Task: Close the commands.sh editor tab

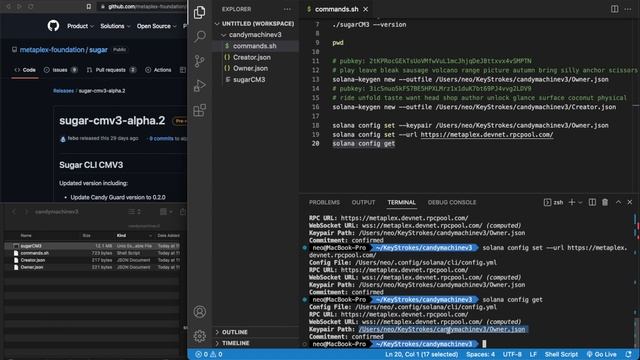Action: point(366,9)
